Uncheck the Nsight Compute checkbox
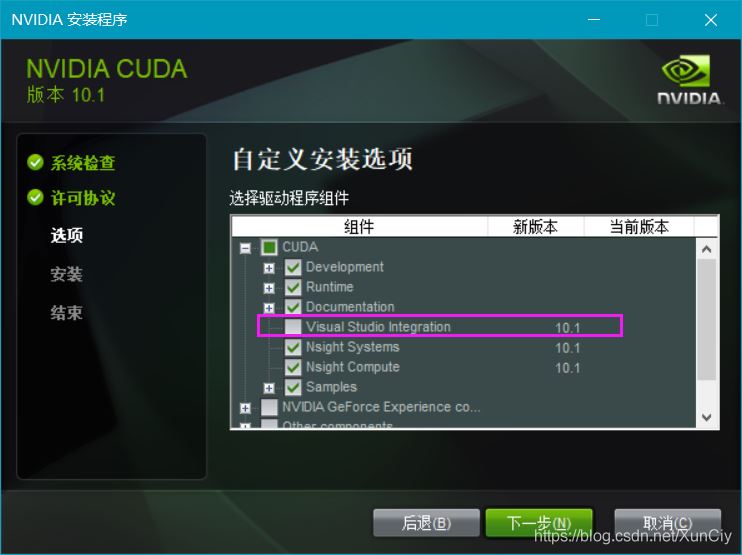This screenshot has height=555, width=742. (x=293, y=367)
